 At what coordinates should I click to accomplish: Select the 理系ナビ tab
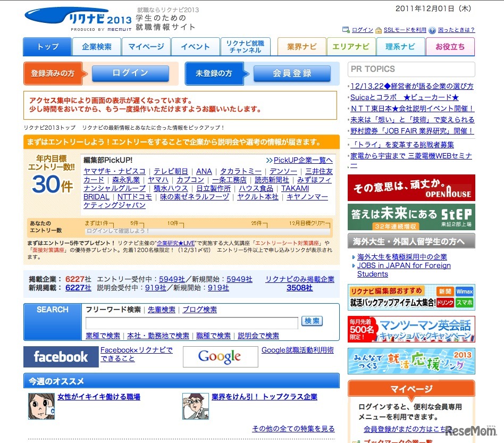tap(400, 47)
